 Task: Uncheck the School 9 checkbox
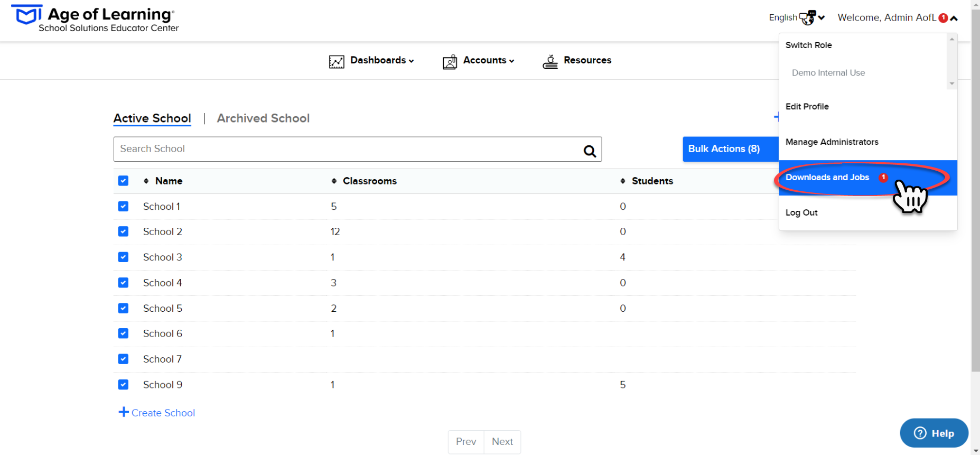pos(123,385)
